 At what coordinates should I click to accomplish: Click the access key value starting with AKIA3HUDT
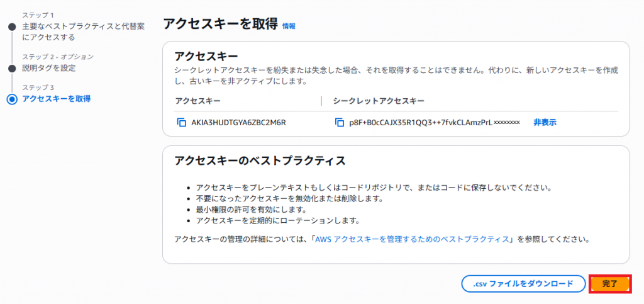[x=238, y=122]
